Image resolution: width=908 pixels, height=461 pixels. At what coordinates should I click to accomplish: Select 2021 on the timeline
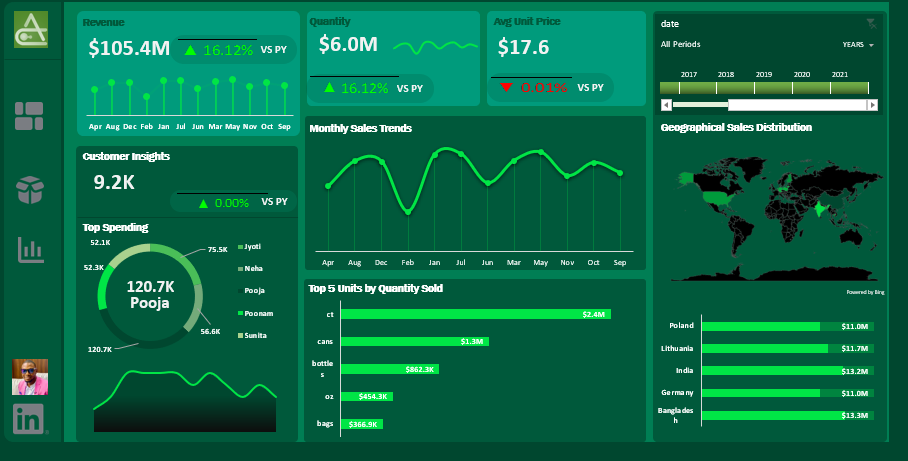pyautogui.click(x=849, y=88)
